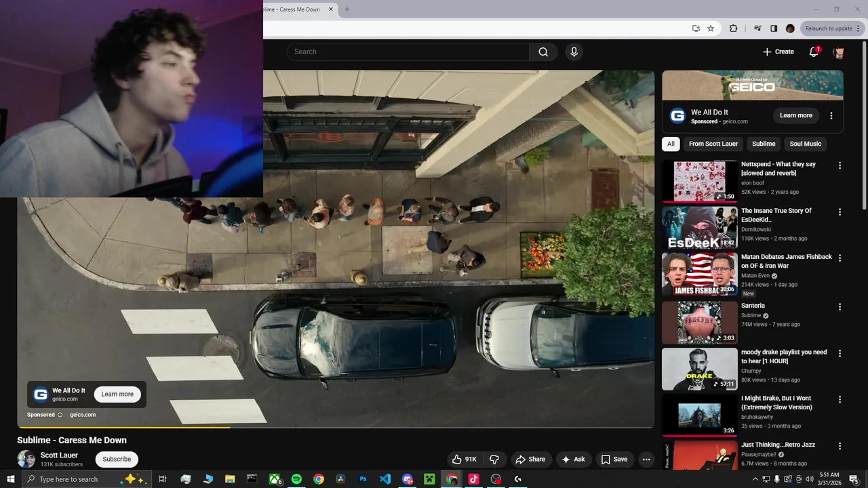Dislike the video
Screen dimensions: 868x488
point(494,459)
